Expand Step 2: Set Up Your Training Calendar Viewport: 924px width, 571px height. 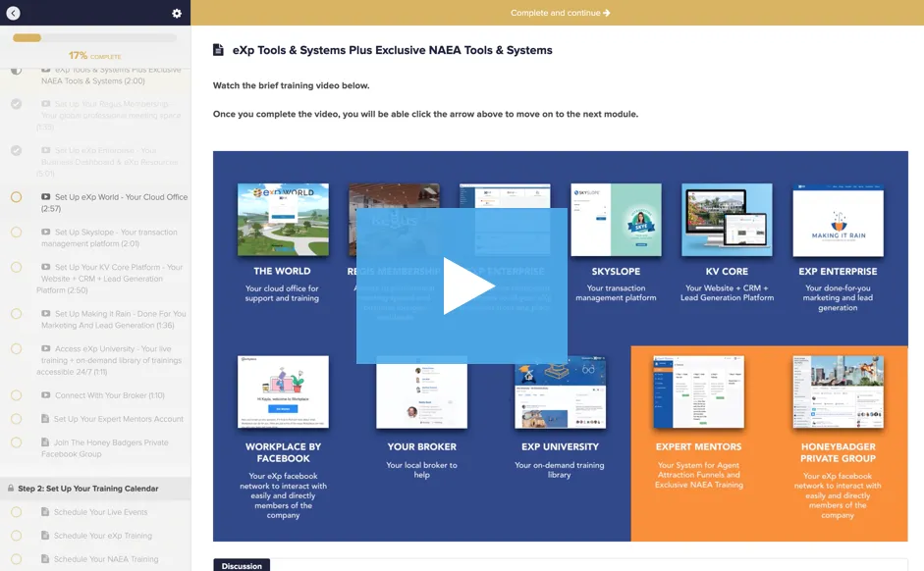pyautogui.click(x=95, y=489)
